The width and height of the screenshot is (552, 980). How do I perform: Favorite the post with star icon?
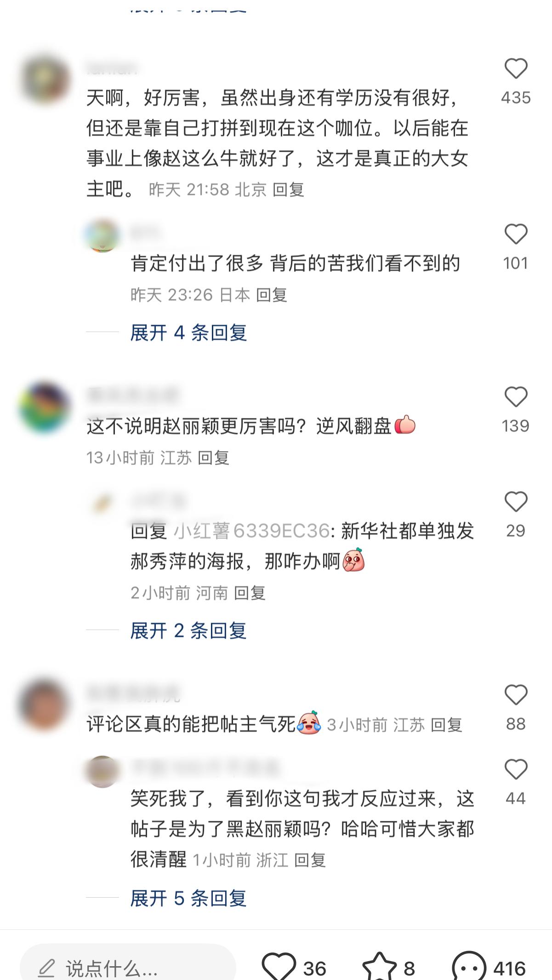point(380,967)
